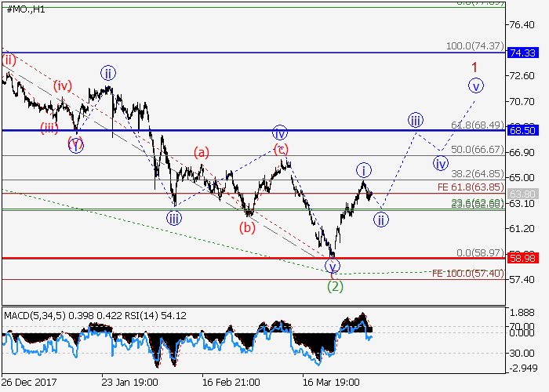This screenshot has width=549, height=392.
Task: Click the red 58.98 price level tag
Action: [x=522, y=257]
